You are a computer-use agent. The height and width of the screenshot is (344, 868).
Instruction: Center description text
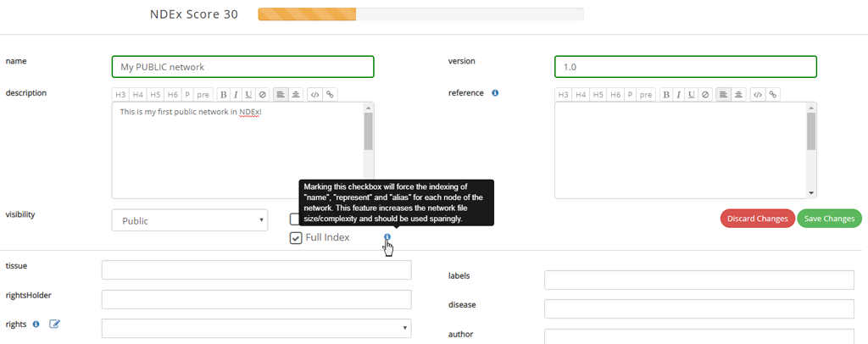[296, 95]
